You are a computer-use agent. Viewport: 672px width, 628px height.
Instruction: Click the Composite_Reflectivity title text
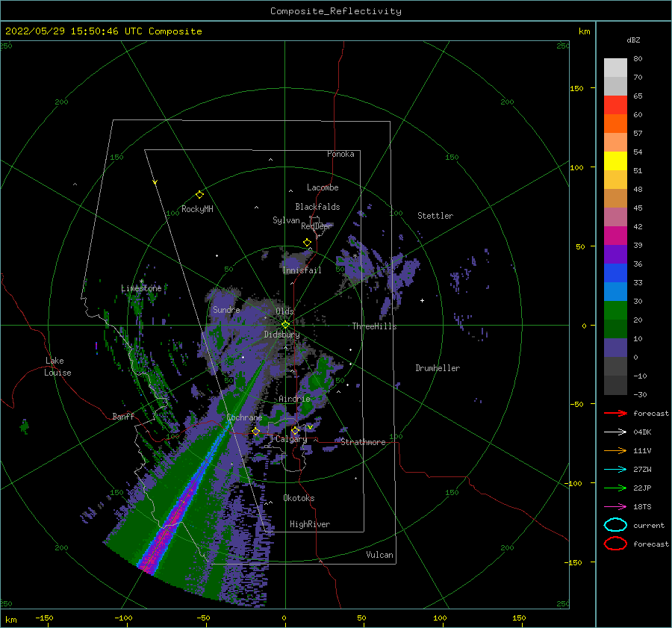point(336,11)
